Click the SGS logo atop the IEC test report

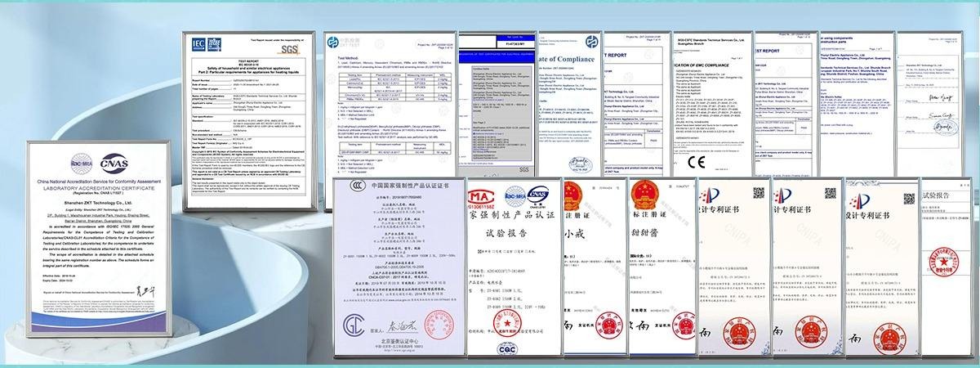pos(287,49)
